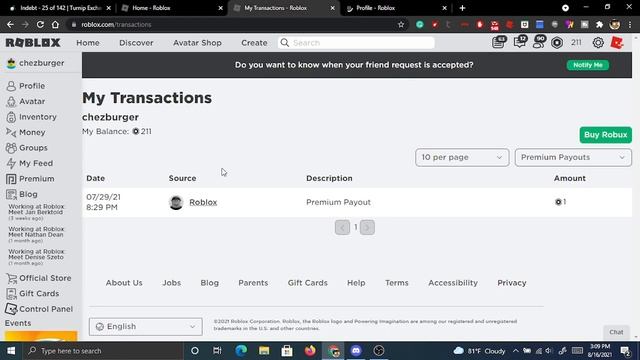Open the Jobs footer link
640x360 pixels.
(171, 282)
